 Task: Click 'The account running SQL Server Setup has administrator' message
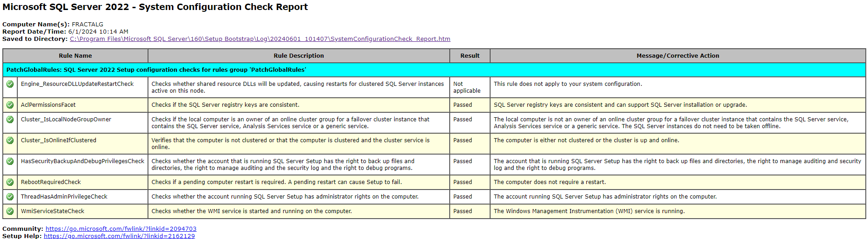pyautogui.click(x=605, y=197)
